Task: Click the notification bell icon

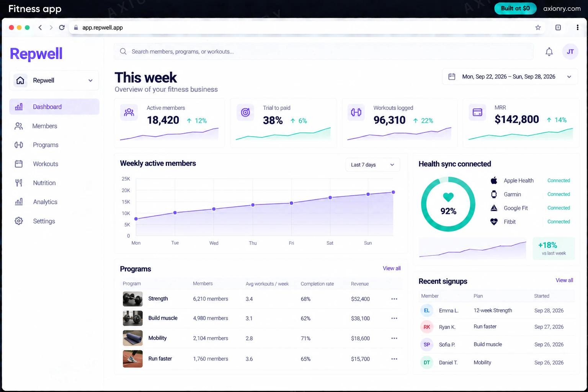Action: tap(549, 52)
